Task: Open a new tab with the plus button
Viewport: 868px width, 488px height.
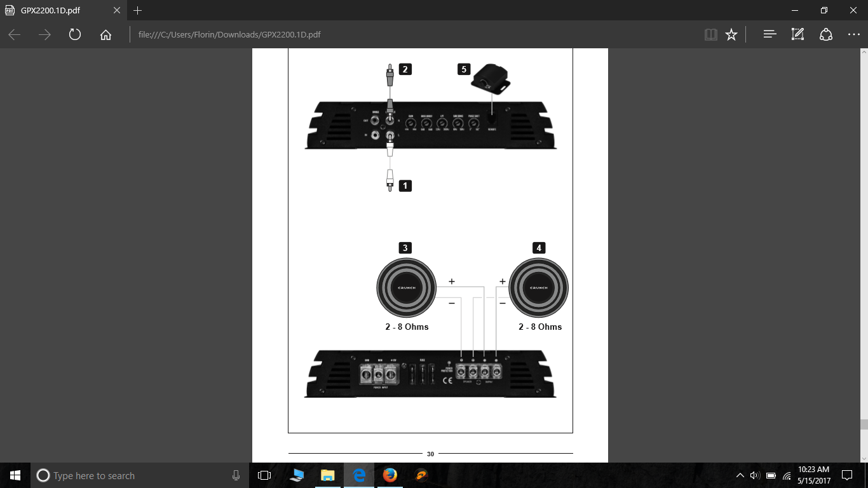Action: coord(138,11)
